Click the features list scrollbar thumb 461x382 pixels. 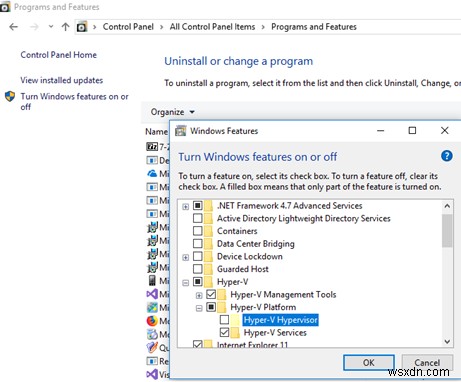coord(447,231)
